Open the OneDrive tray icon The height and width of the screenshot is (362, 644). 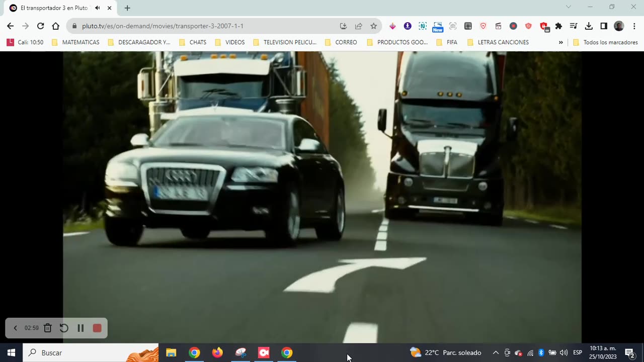point(519,352)
